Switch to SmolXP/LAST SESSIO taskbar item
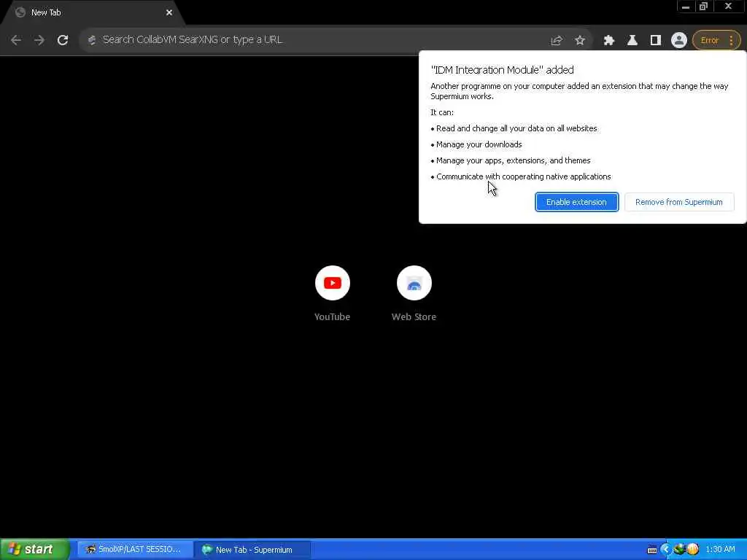The image size is (747, 560). click(x=134, y=550)
